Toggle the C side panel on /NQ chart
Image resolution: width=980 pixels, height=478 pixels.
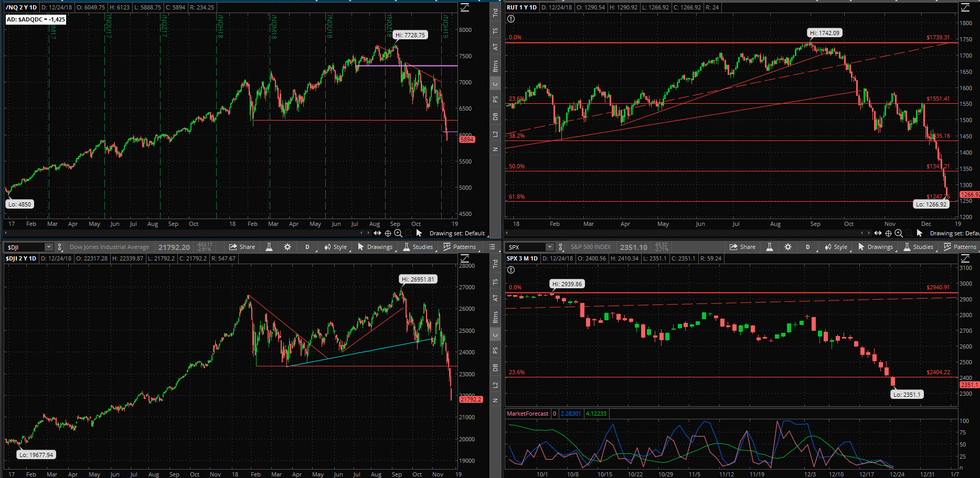[495, 83]
